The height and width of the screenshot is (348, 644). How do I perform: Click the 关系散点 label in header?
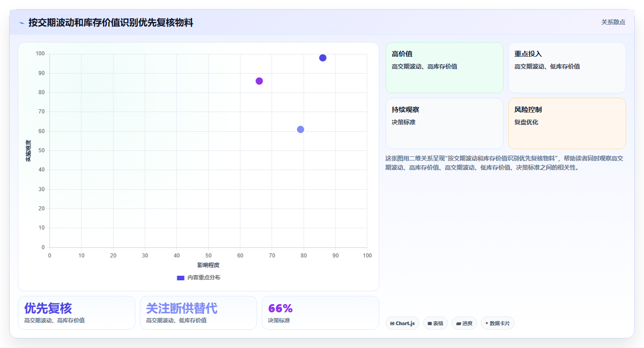click(x=613, y=22)
